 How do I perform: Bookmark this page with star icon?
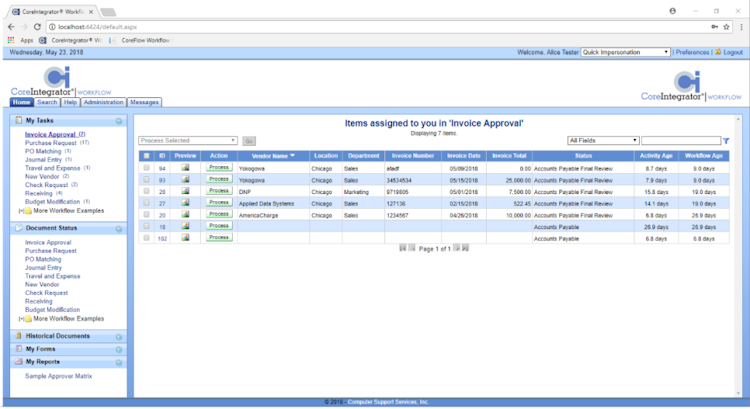pos(726,27)
